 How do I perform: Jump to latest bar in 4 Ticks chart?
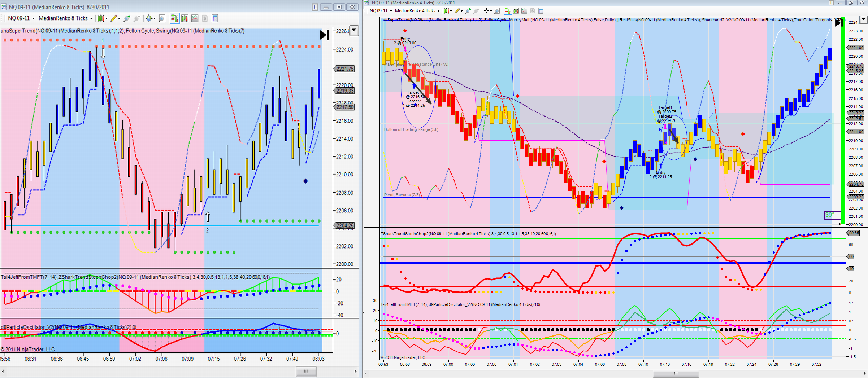point(838,23)
